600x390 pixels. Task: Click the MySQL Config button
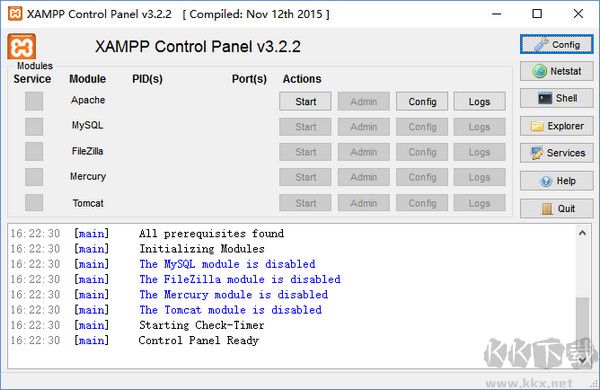pyautogui.click(x=422, y=127)
